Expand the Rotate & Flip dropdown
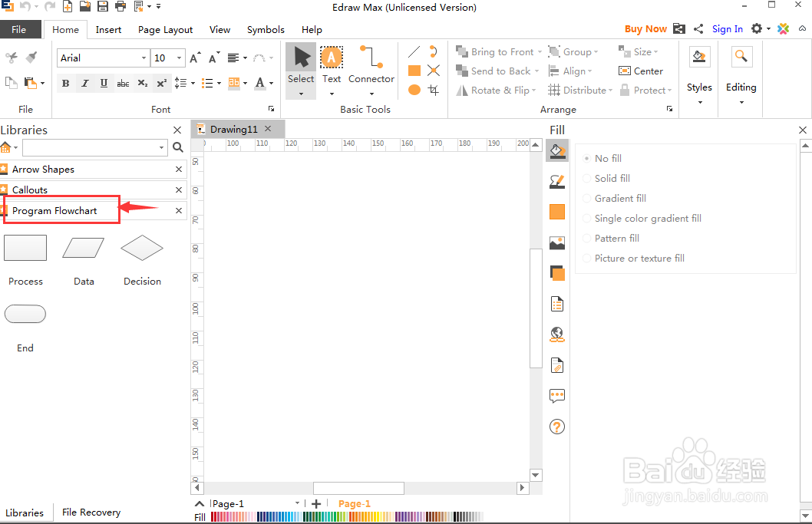Image resolution: width=812 pixels, height=524 pixels. click(x=534, y=90)
